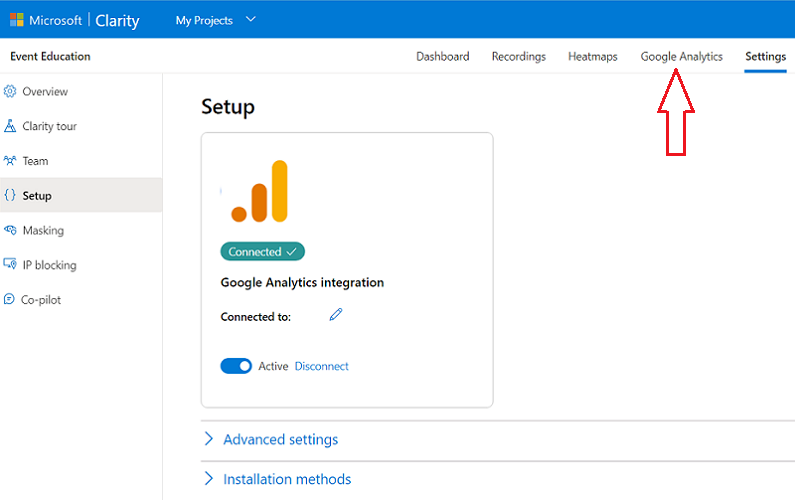Click the Setup curly braces icon
The width and height of the screenshot is (795, 500).
click(10, 195)
